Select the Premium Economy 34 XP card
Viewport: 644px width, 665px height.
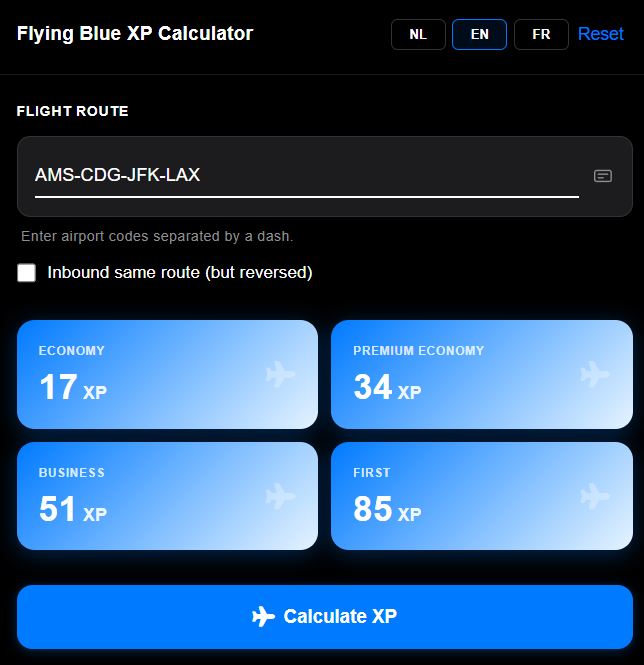[x=481, y=374]
